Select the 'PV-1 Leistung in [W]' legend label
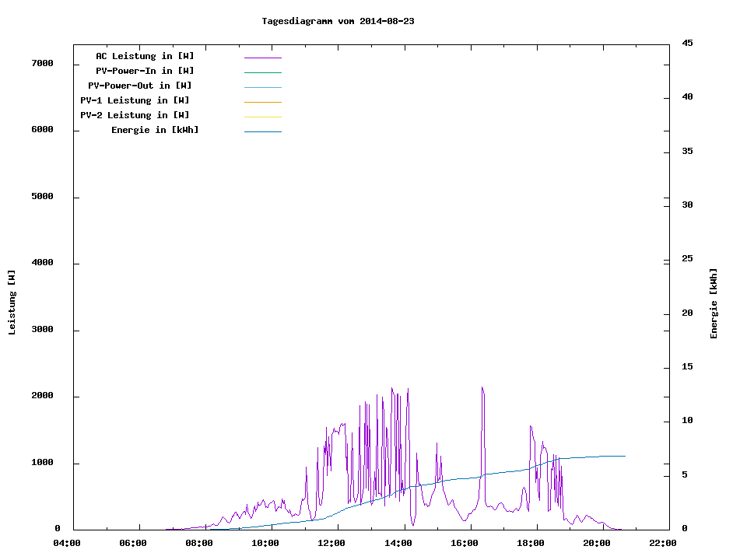 coord(135,100)
